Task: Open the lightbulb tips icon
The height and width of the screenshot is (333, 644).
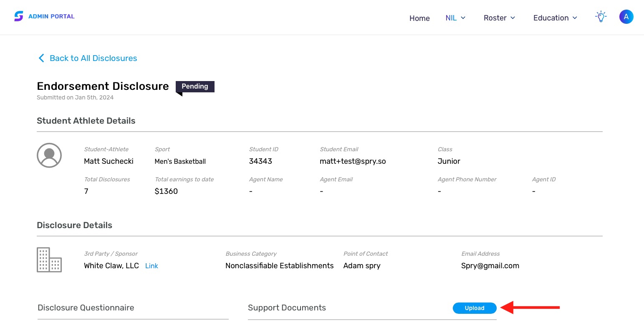Action: click(x=601, y=17)
